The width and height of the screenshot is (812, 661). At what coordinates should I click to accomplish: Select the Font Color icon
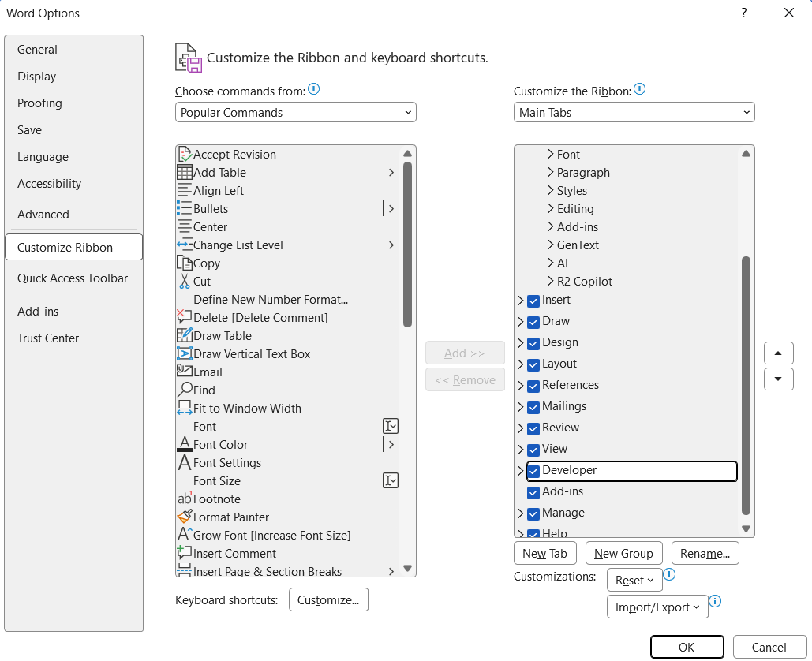tap(185, 444)
